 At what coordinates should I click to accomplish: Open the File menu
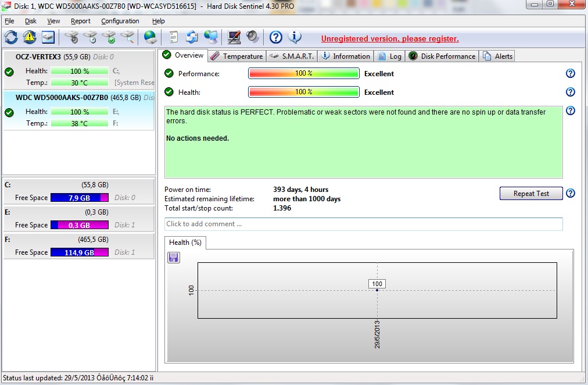pyautogui.click(x=9, y=21)
